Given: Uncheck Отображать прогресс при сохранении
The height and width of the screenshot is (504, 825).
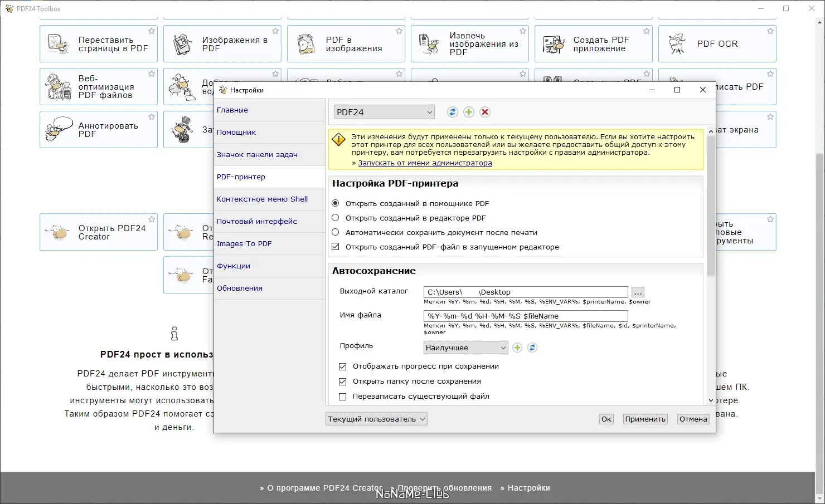Looking at the screenshot, I should 343,366.
